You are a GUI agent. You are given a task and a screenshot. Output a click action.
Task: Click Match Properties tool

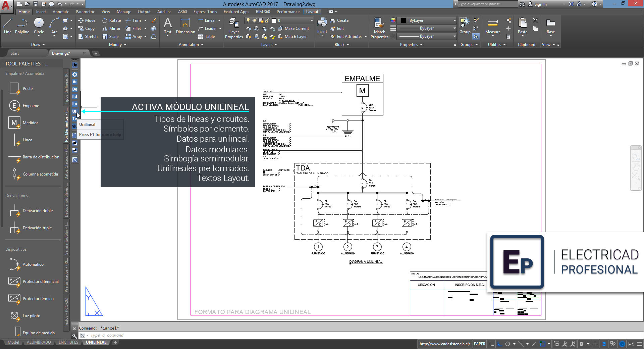pyautogui.click(x=379, y=28)
